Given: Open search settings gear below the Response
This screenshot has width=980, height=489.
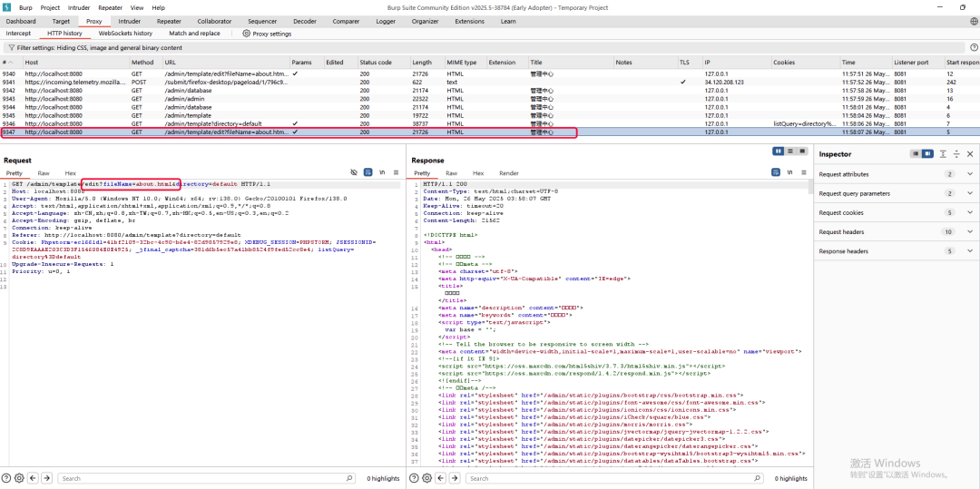Looking at the screenshot, I should coord(426,478).
